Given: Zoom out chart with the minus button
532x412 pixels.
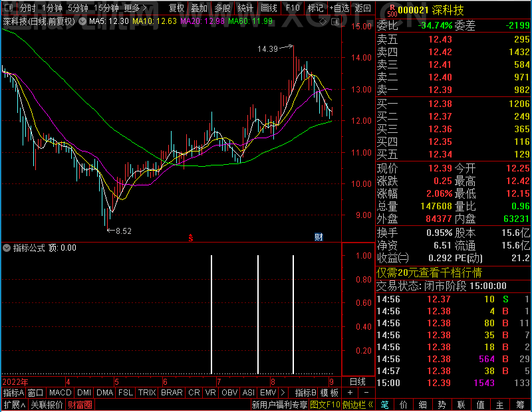Looking at the screenshot, I should [x=366, y=393].
